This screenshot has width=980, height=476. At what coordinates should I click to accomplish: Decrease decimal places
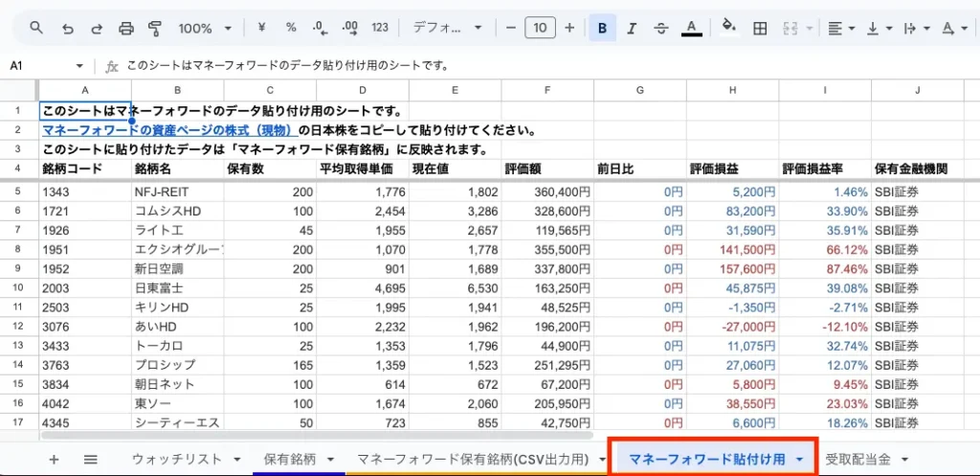click(320, 28)
